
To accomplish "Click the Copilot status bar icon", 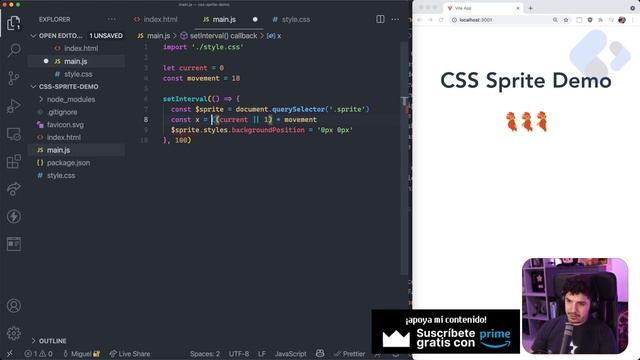I will click(x=320, y=353).
